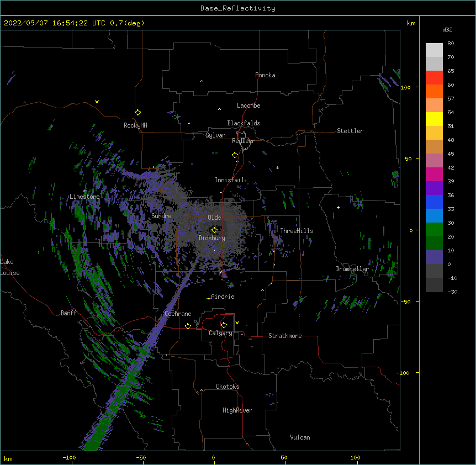
Task: Select the gold 48-51 dBZ legend swatch
Action: (x=434, y=133)
